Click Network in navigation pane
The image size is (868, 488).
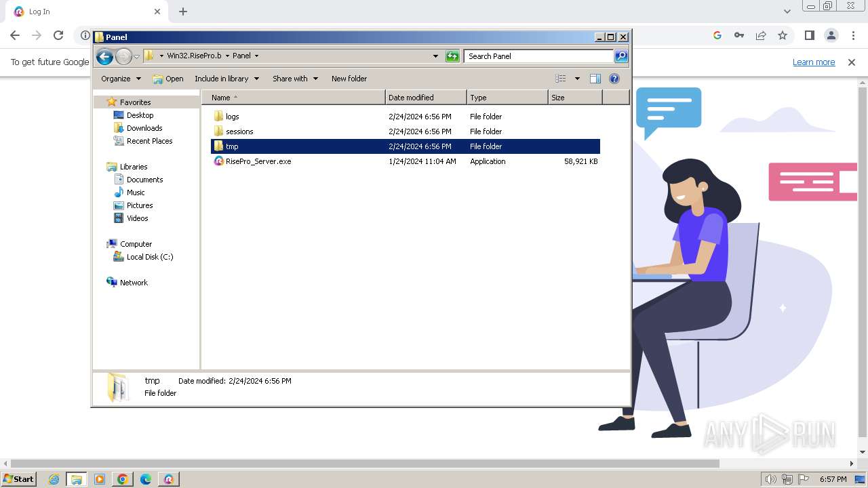point(134,283)
